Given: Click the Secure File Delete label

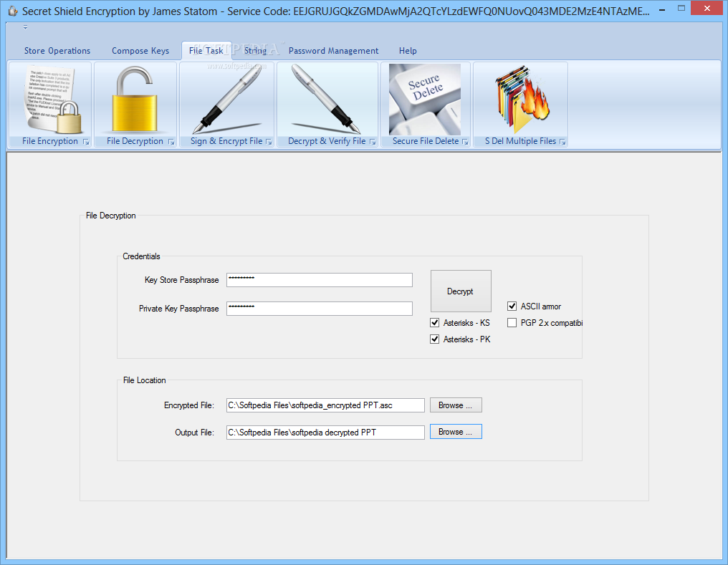Looking at the screenshot, I should 426,141.
